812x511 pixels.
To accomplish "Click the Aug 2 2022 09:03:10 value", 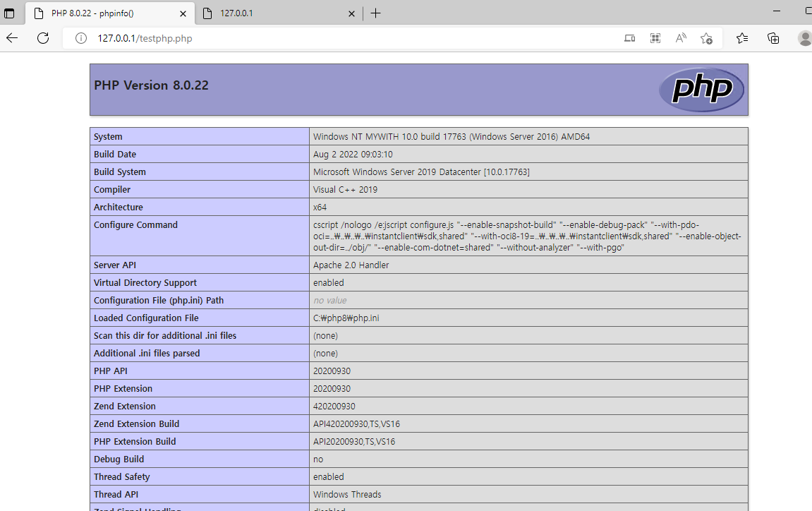I will pos(353,155).
